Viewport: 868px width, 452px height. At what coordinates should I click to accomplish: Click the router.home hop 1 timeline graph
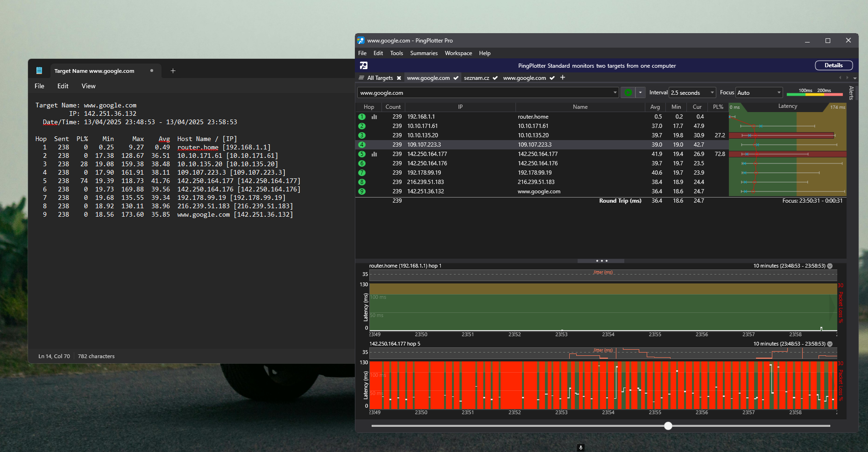(x=603, y=307)
